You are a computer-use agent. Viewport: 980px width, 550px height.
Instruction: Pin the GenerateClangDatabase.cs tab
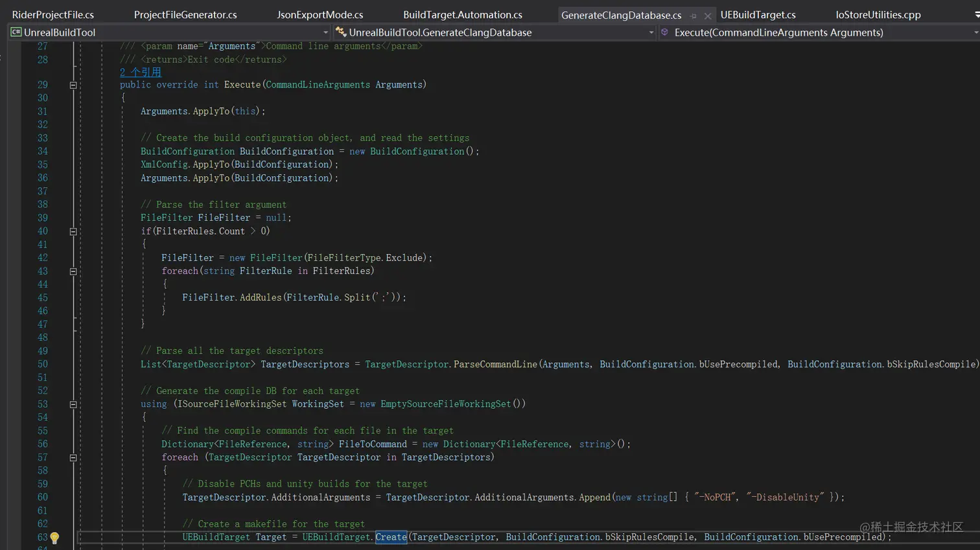694,16
